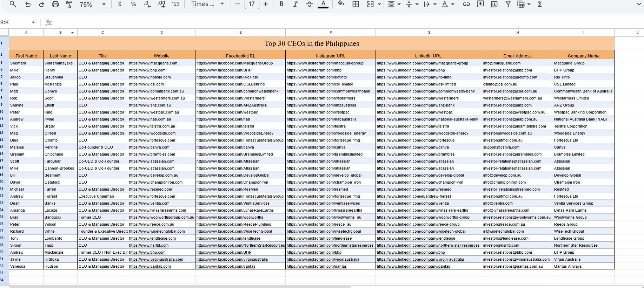Screen dimensions: 644x288
Task: Insert a chart
Action: click(x=494, y=4)
